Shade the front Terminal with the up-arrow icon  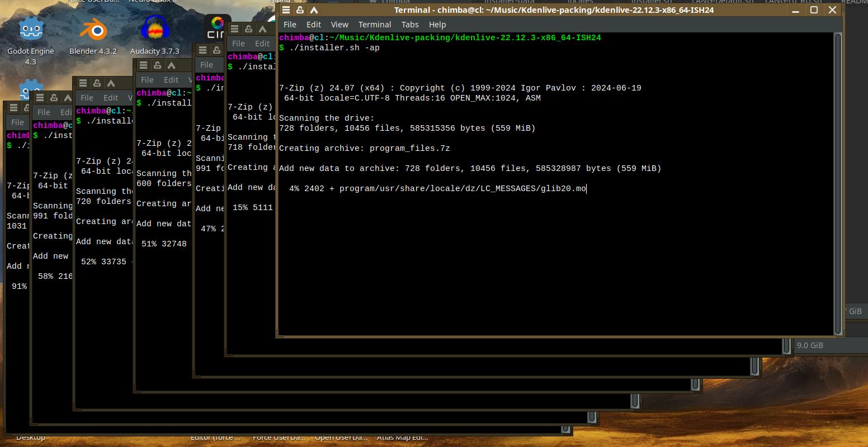click(x=314, y=10)
